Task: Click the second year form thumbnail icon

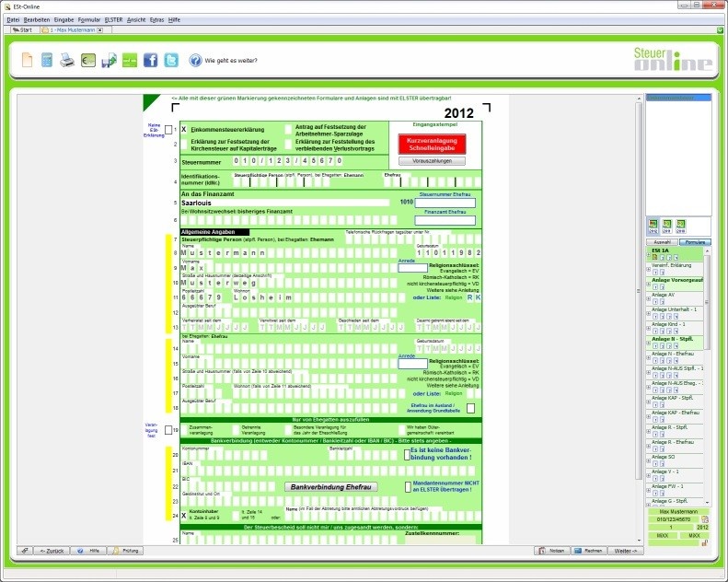Action: tap(666, 227)
